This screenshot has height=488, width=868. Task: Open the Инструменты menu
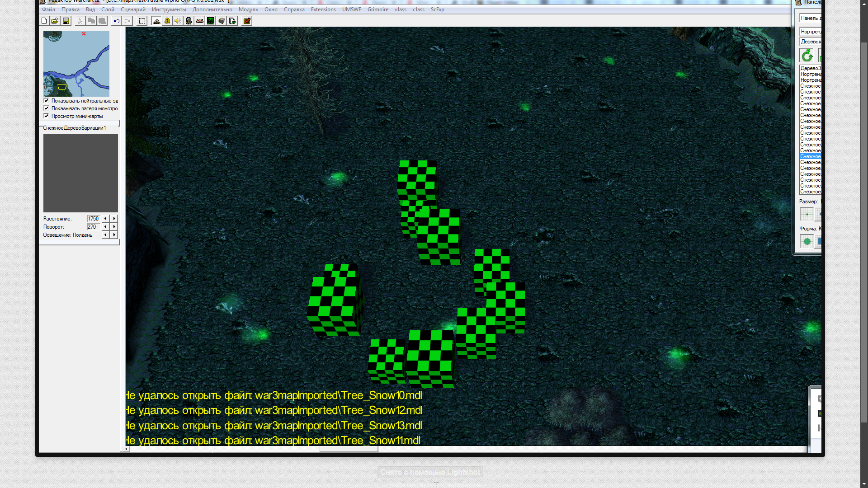point(169,9)
